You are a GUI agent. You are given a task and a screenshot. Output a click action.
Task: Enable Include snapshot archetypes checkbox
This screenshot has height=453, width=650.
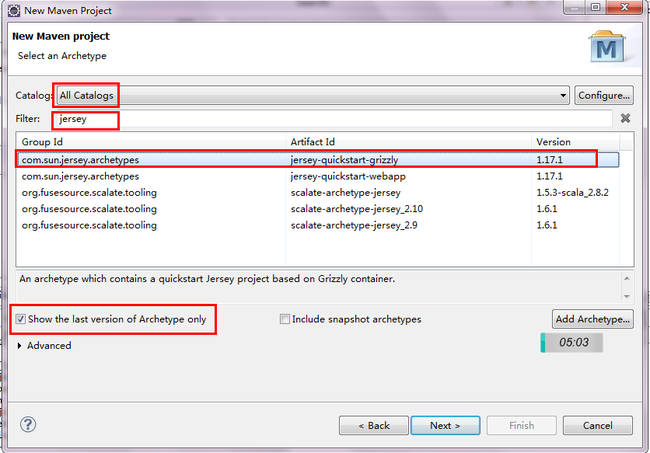tap(284, 319)
